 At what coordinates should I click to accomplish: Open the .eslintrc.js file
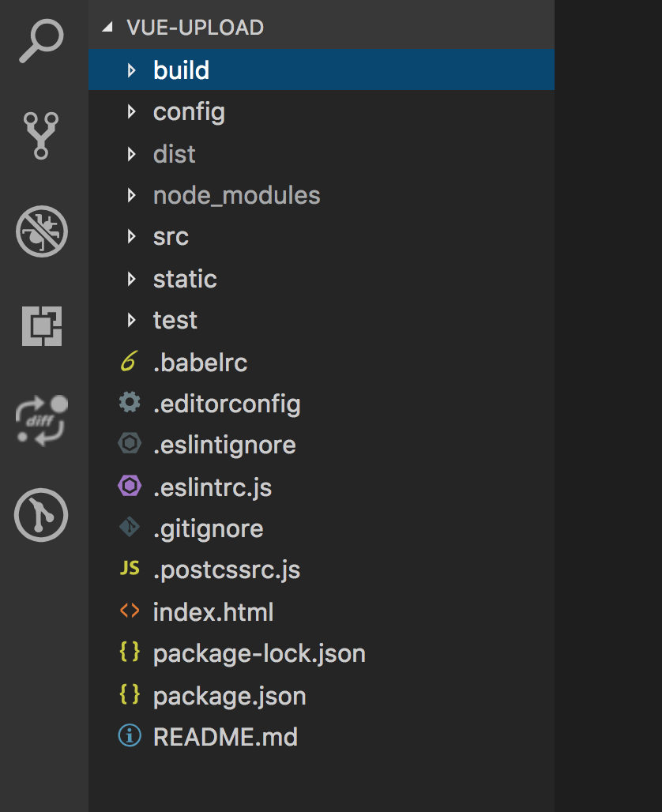pyautogui.click(x=212, y=487)
